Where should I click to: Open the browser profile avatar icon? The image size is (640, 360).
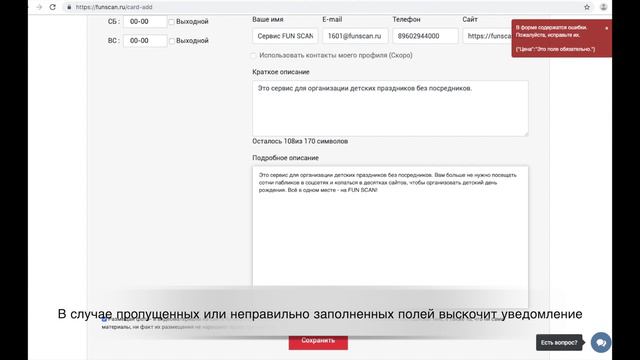pyautogui.click(x=603, y=7)
